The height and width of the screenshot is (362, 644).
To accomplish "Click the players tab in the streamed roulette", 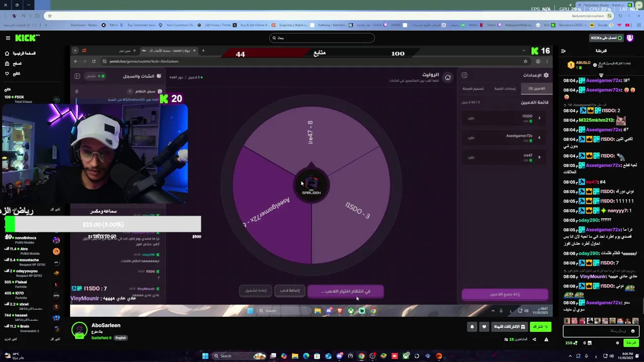I will coord(536,88).
